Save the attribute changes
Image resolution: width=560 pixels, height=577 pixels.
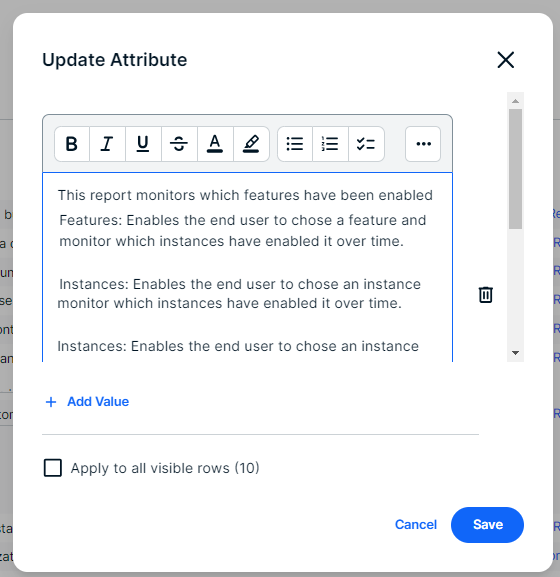(x=488, y=525)
